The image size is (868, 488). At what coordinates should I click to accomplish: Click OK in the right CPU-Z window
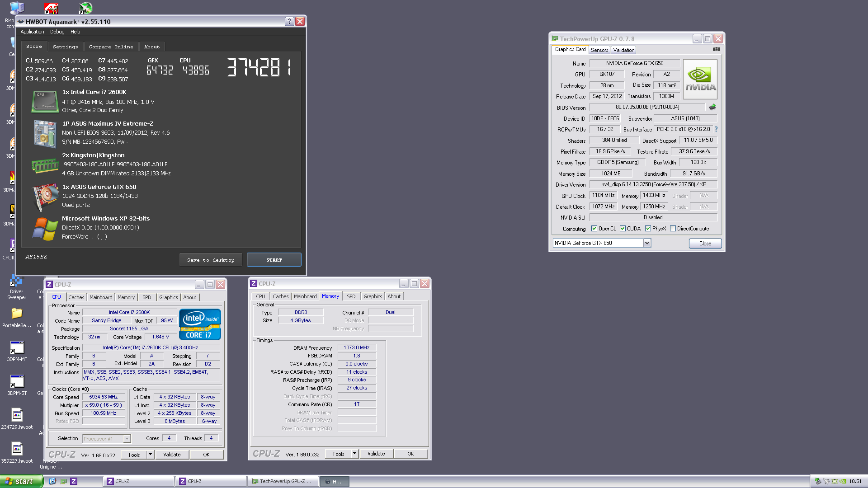tap(410, 454)
